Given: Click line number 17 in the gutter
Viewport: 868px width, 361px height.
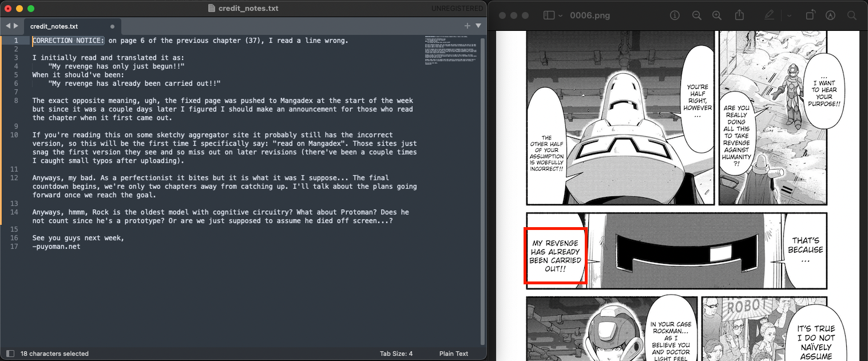Looking at the screenshot, I should (14, 247).
